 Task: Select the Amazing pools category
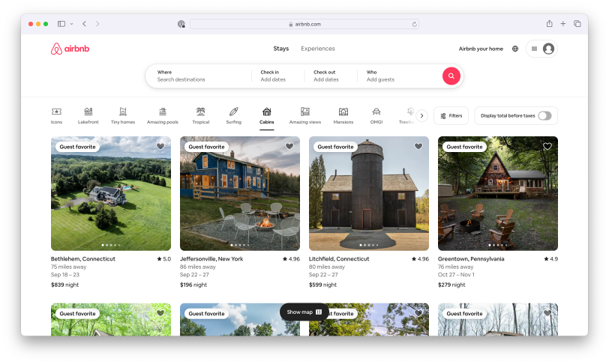pyautogui.click(x=162, y=115)
